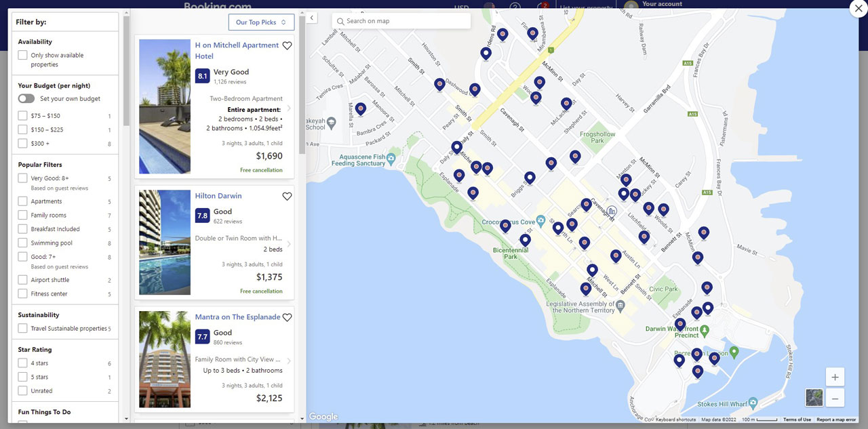The image size is (868, 429).
Task: Check the $300 + budget filter
Action: 23,144
